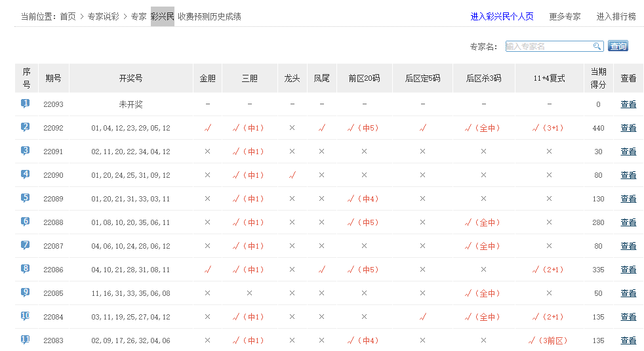Screen dimensions: 644x351
Task: Click comment bubble icon for row 6
Action: [26, 222]
